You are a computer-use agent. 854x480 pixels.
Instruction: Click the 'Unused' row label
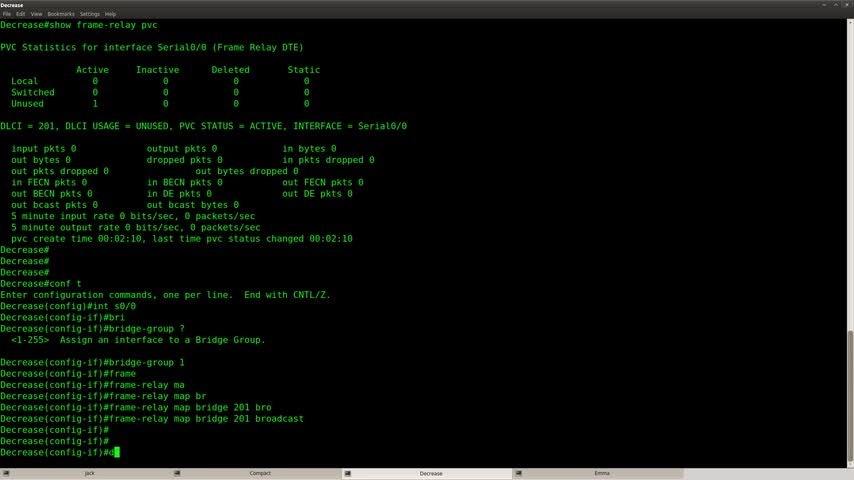(27, 104)
